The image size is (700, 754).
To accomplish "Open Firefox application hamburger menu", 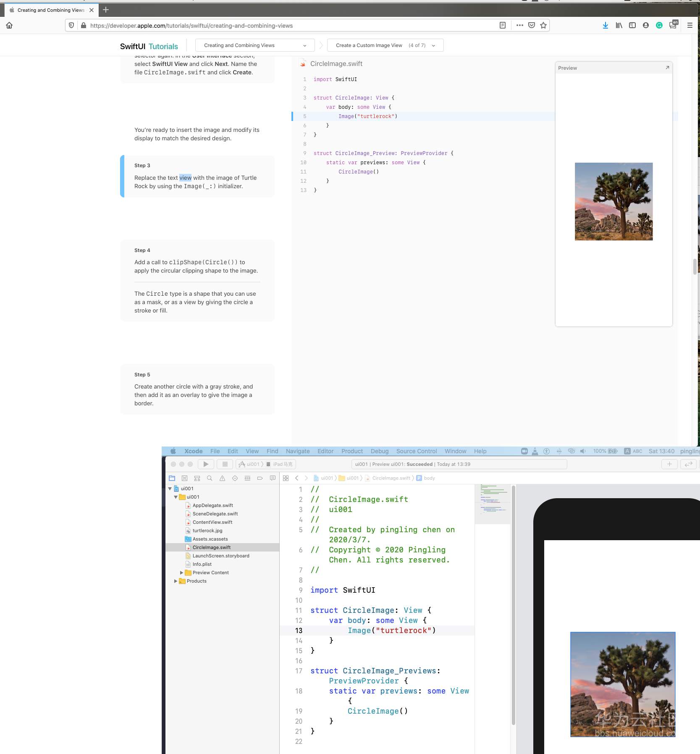I will click(x=690, y=25).
